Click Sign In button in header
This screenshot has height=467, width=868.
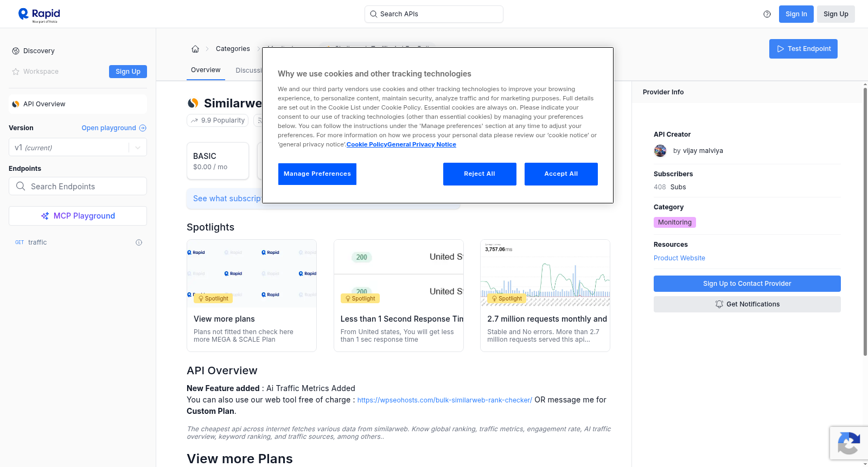pos(796,14)
